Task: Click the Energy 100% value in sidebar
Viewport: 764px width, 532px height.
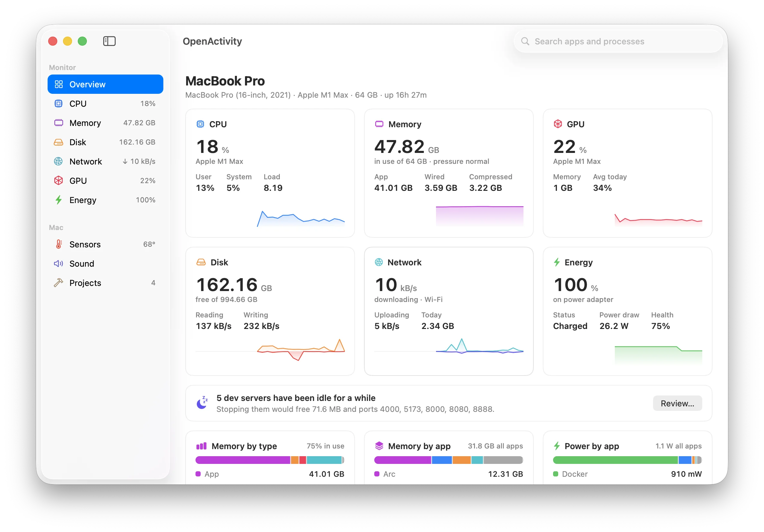Action: coord(145,200)
